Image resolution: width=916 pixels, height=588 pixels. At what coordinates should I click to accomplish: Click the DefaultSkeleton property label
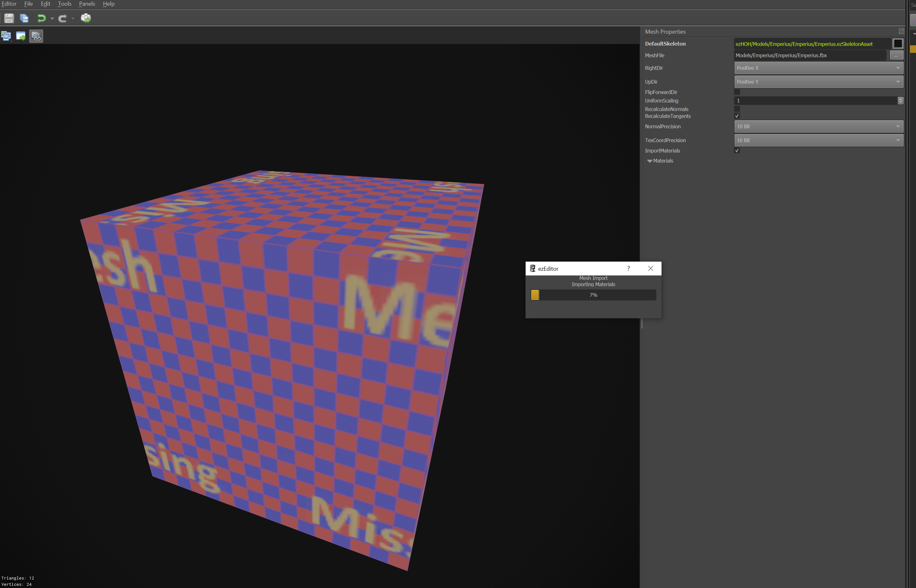tap(665, 44)
